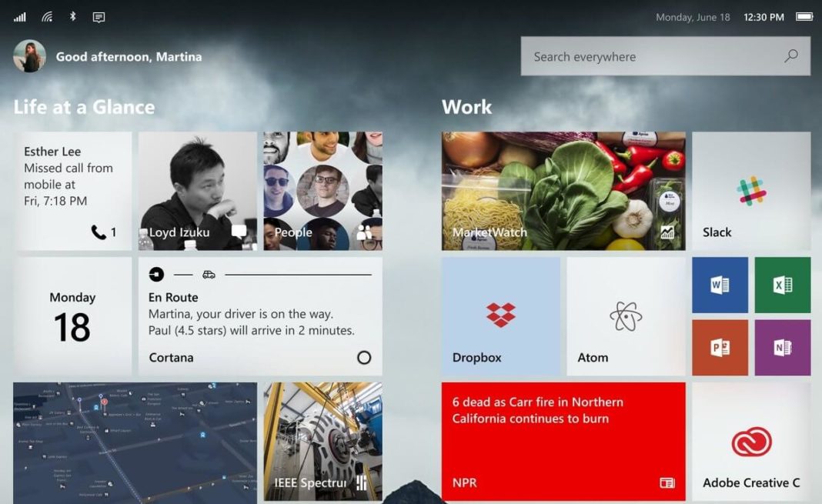Click the Cortana listening circle

click(x=363, y=358)
